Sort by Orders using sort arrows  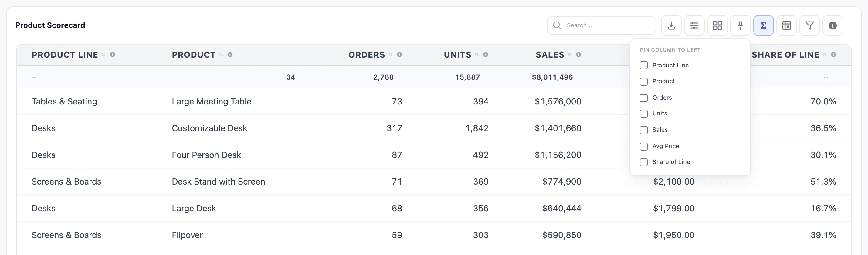pyautogui.click(x=390, y=55)
